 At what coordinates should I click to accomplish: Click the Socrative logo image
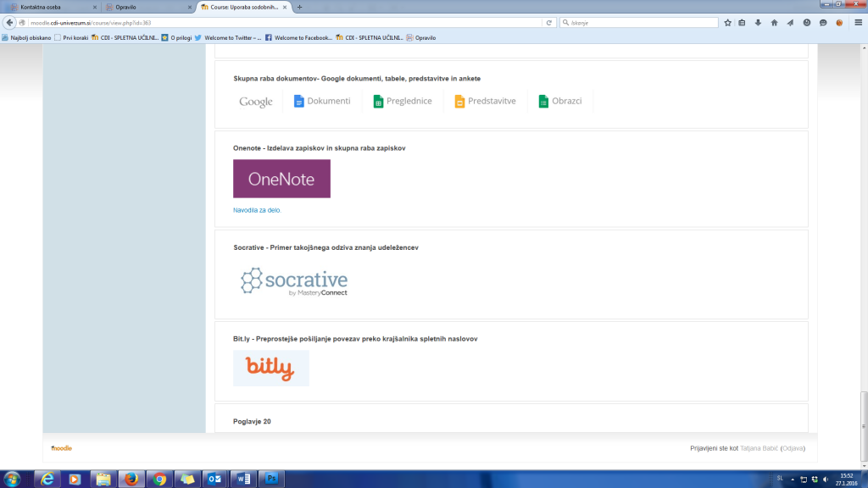[x=294, y=281]
